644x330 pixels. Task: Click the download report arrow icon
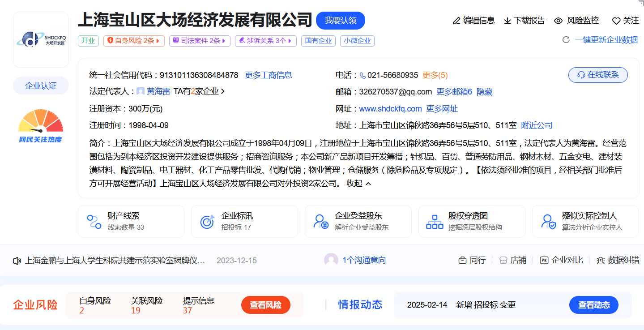coord(508,21)
